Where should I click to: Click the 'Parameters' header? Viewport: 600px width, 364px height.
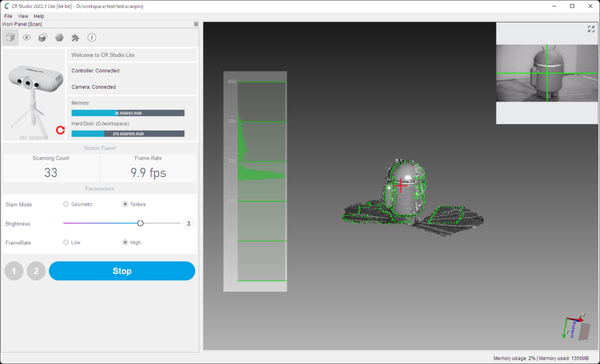point(99,188)
